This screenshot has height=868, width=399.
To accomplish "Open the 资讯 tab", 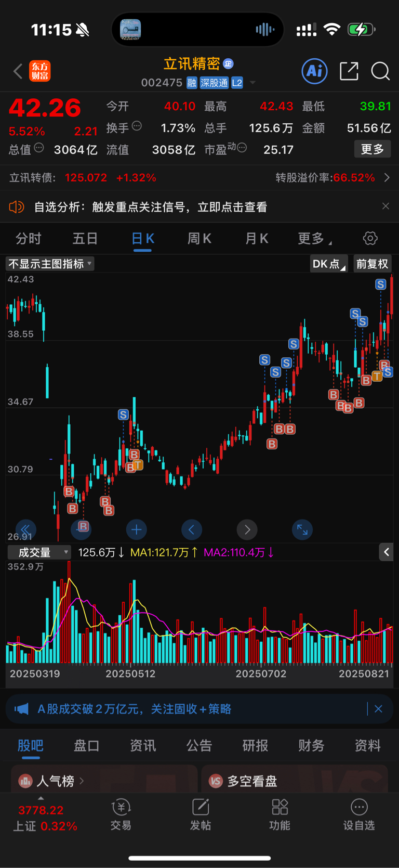I will click(x=143, y=745).
